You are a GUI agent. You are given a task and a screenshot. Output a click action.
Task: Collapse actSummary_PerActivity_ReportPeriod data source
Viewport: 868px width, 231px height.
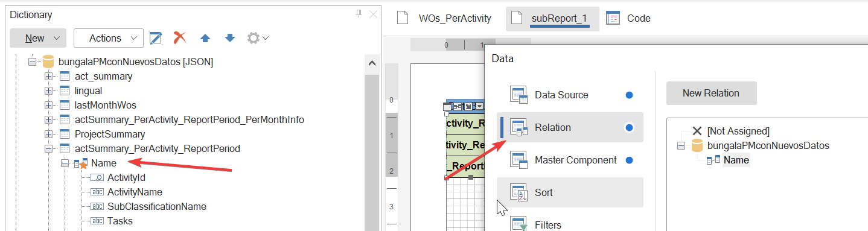point(49,148)
